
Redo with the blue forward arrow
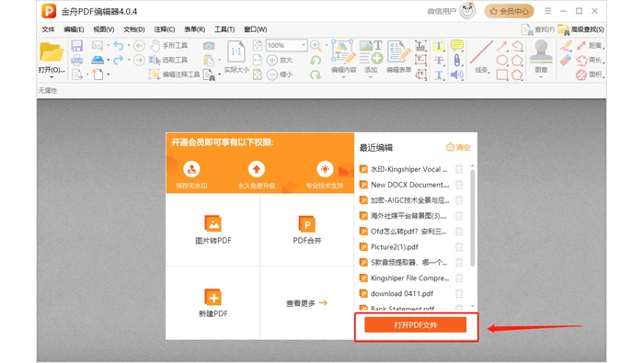pos(119,60)
